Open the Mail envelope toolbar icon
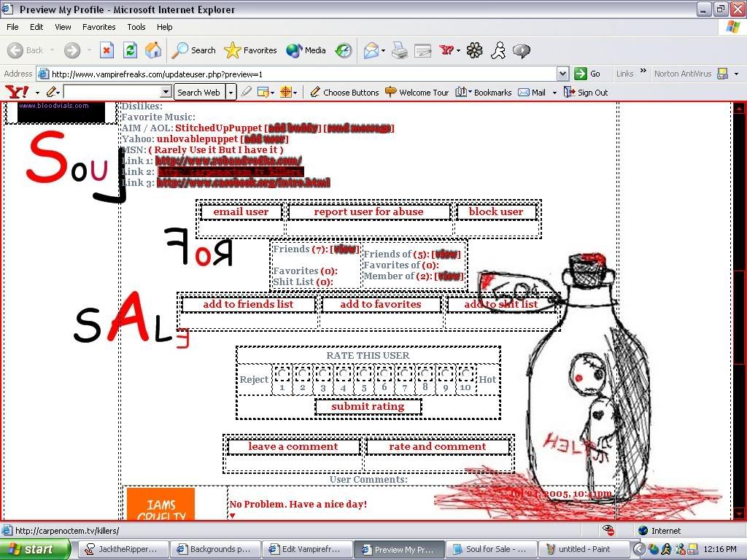Viewport: 747px width, 560px height. [371, 50]
